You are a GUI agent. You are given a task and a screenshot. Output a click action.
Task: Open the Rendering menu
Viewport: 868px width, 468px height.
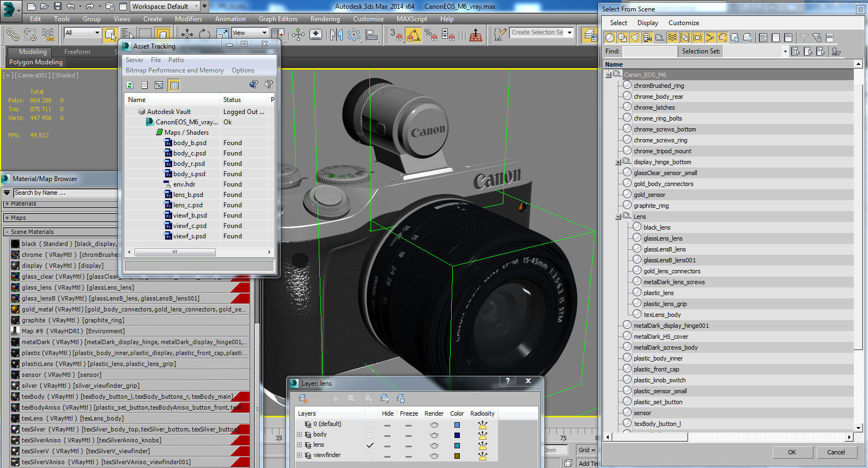tap(325, 19)
